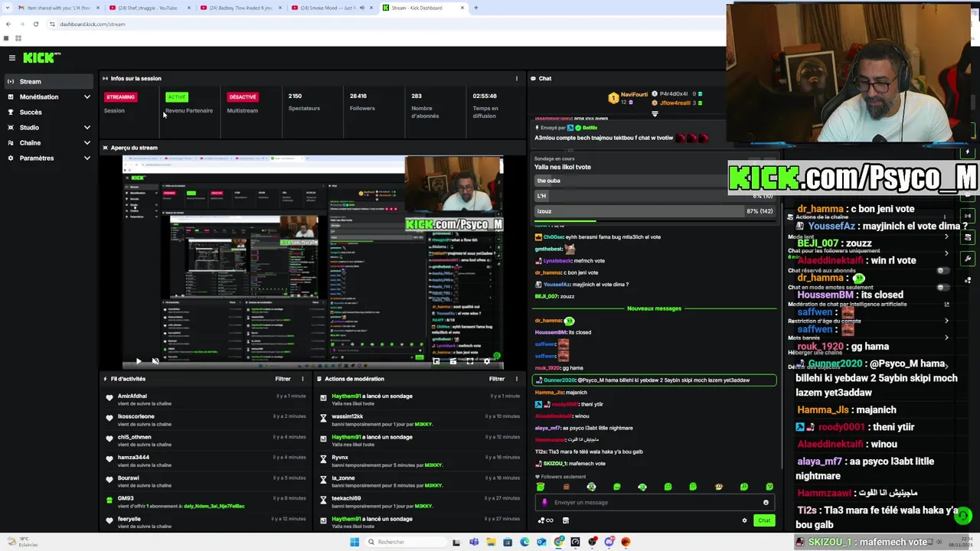Insert the headphones emote in quick bar
Screen dimensions: 980x551
pos(591,487)
